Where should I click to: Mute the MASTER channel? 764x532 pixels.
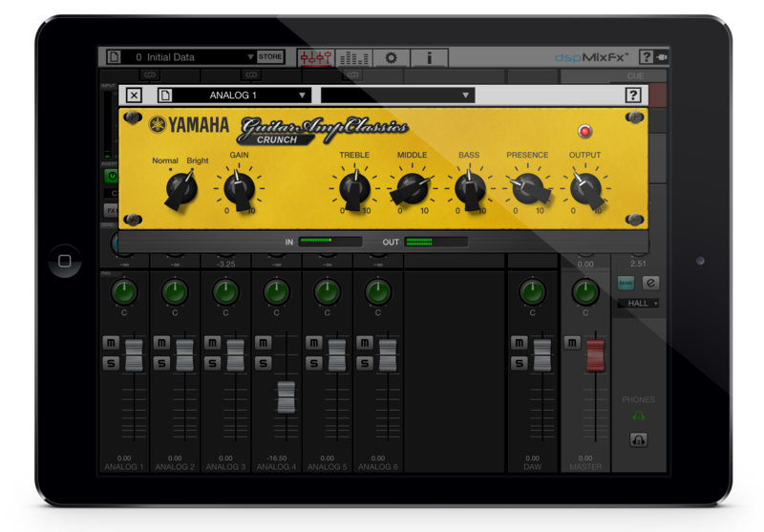(572, 343)
